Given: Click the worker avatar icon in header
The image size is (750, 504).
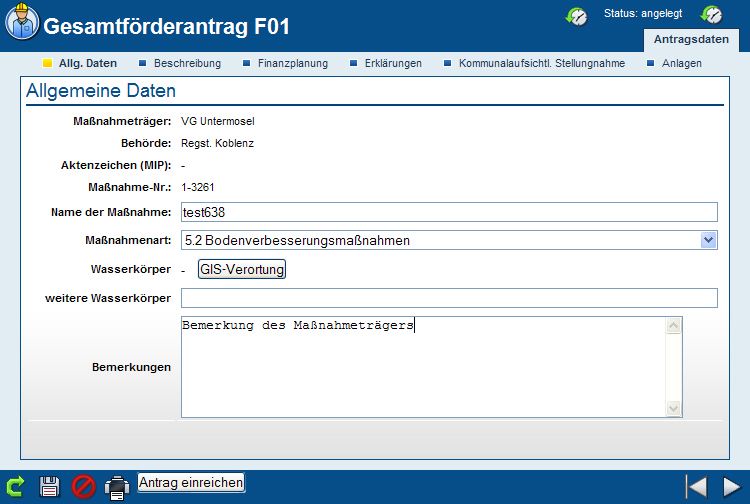Looking at the screenshot, I should (x=22, y=22).
